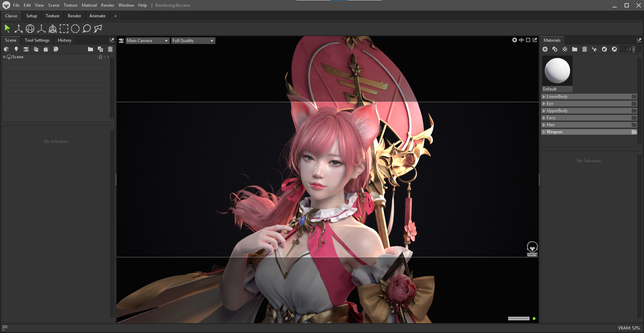644x333 pixels.
Task: Switch to the Animate workspace tab
Action: [x=97, y=16]
